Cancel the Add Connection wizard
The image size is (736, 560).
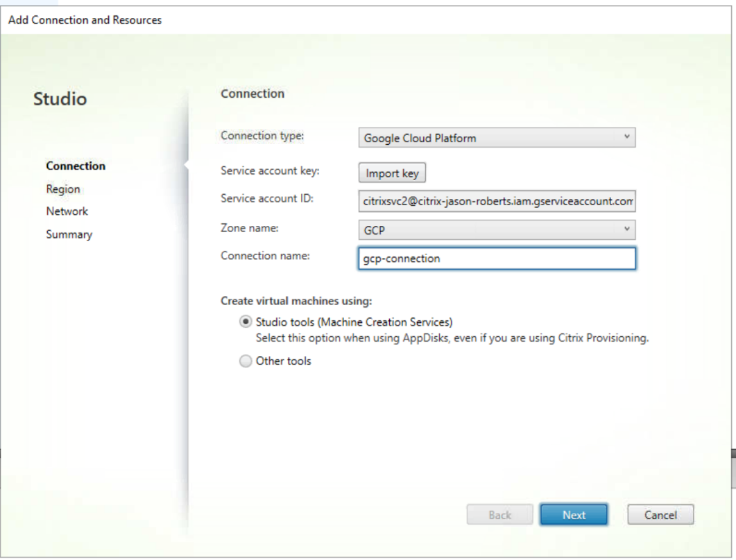coord(660,514)
